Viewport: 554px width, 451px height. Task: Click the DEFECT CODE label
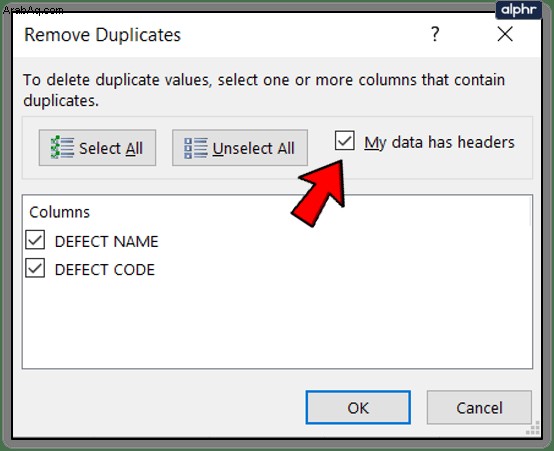[x=105, y=270]
